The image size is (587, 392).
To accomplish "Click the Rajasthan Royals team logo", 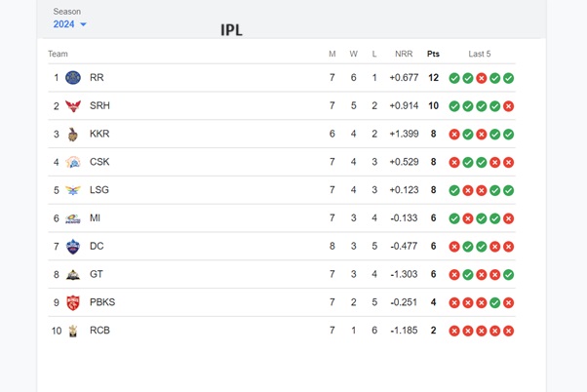I will (x=73, y=77).
